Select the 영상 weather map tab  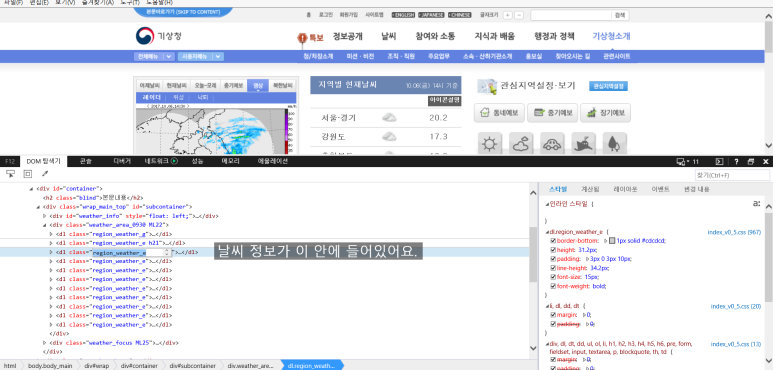pyautogui.click(x=258, y=85)
